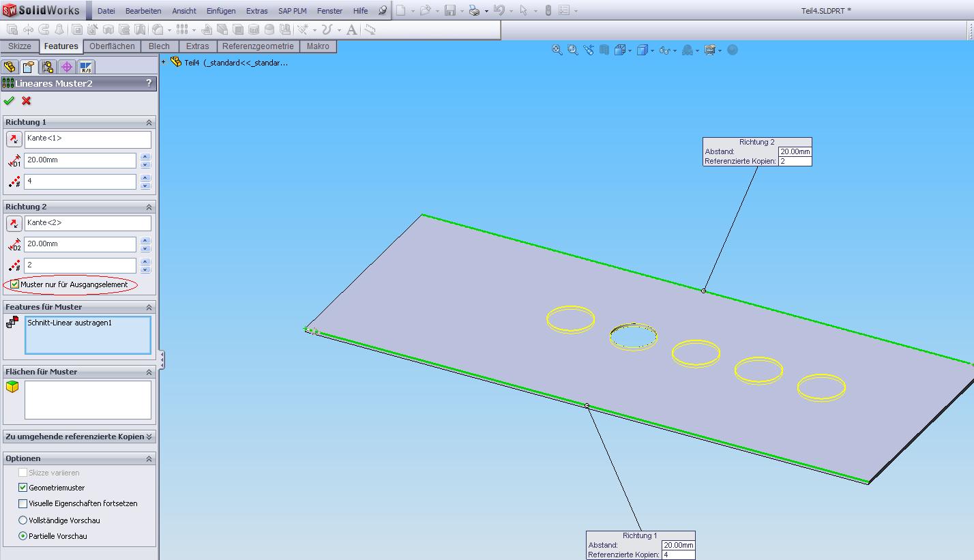Click the Linear Pattern toolbar icon
The width and height of the screenshot is (974, 560).
click(181, 29)
